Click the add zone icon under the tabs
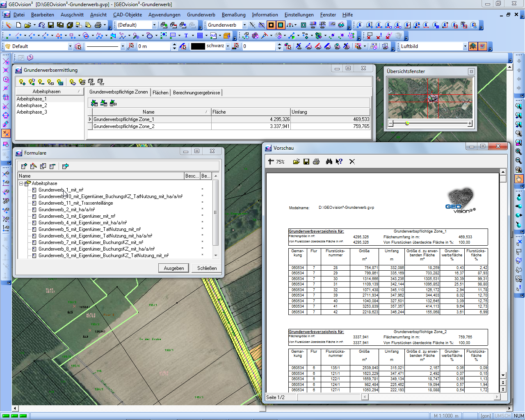Screen dimensions: 525x420 [x=94, y=103]
